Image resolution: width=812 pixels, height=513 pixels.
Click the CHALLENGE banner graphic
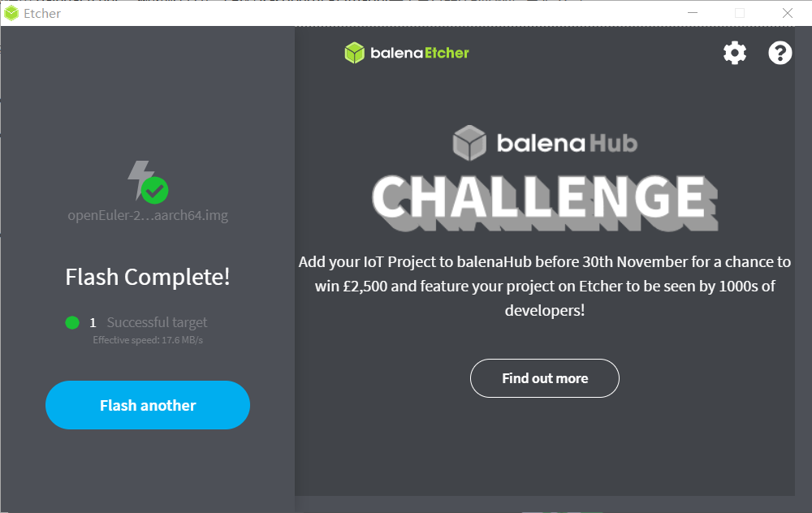(x=545, y=202)
